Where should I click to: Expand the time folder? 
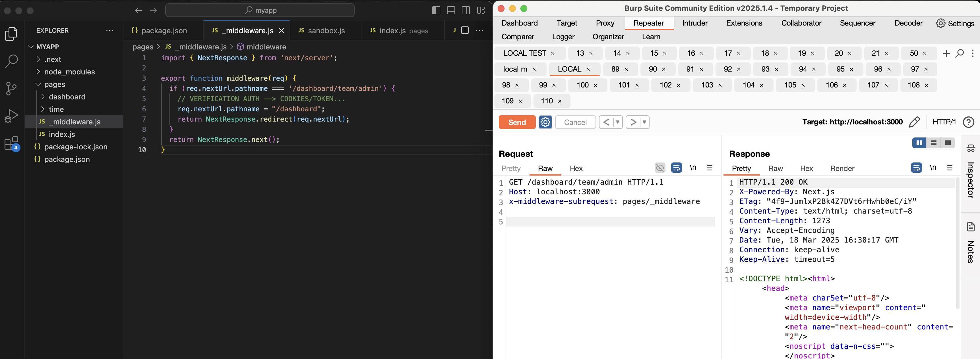coord(74,109)
